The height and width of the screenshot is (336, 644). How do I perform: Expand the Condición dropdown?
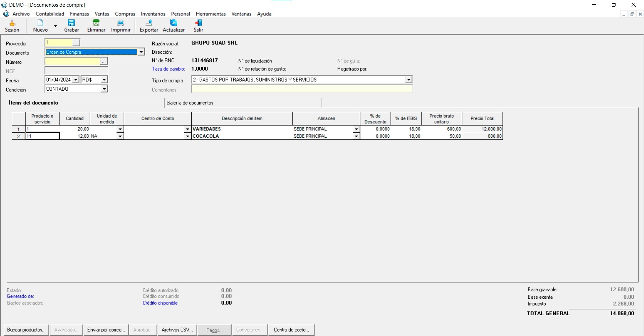click(104, 89)
